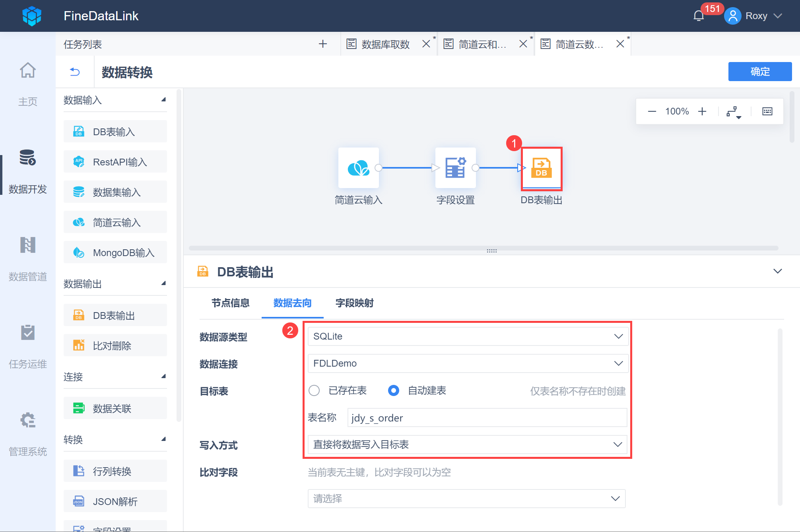Click the 确定 button
The width and height of the screenshot is (800, 532).
point(759,72)
